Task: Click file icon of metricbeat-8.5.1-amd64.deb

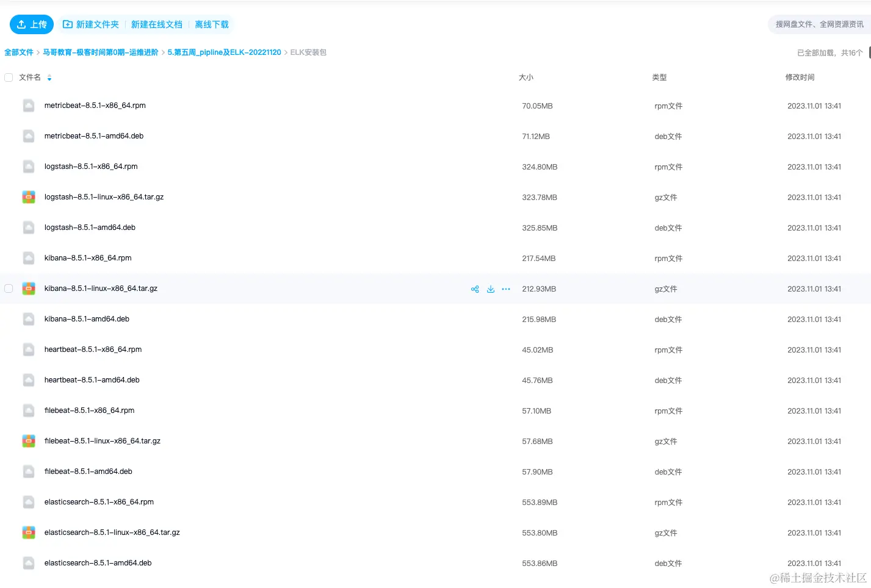Action: click(x=29, y=136)
